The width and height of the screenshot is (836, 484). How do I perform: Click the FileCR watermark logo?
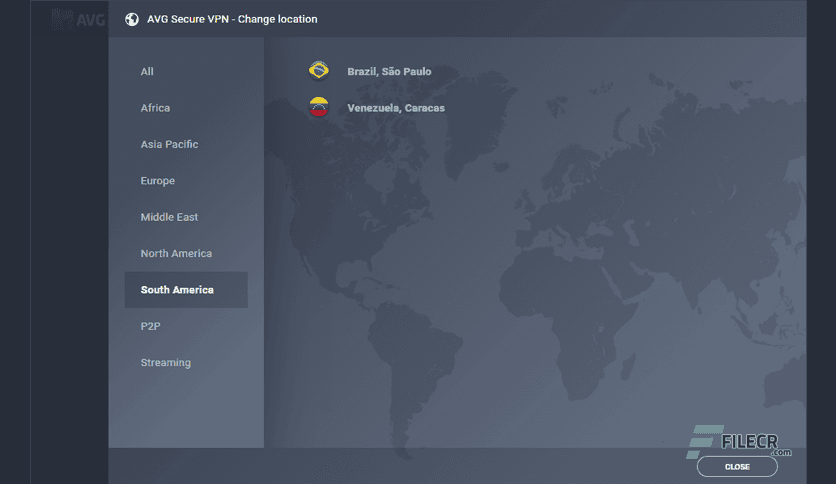(738, 441)
